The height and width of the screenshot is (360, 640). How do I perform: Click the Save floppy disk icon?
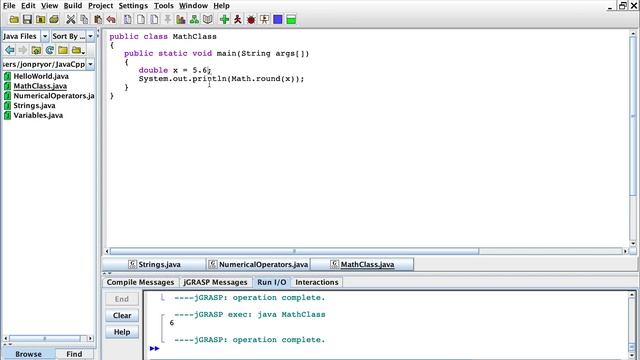tap(27, 19)
